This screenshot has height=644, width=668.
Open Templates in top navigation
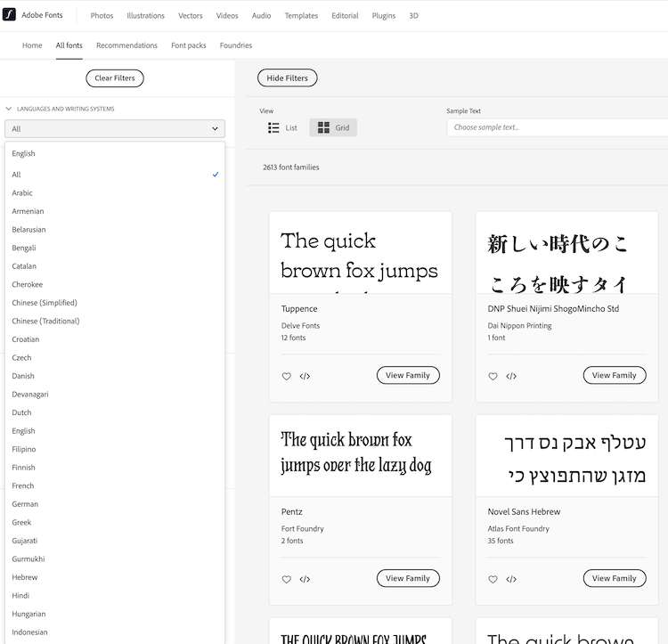(301, 16)
